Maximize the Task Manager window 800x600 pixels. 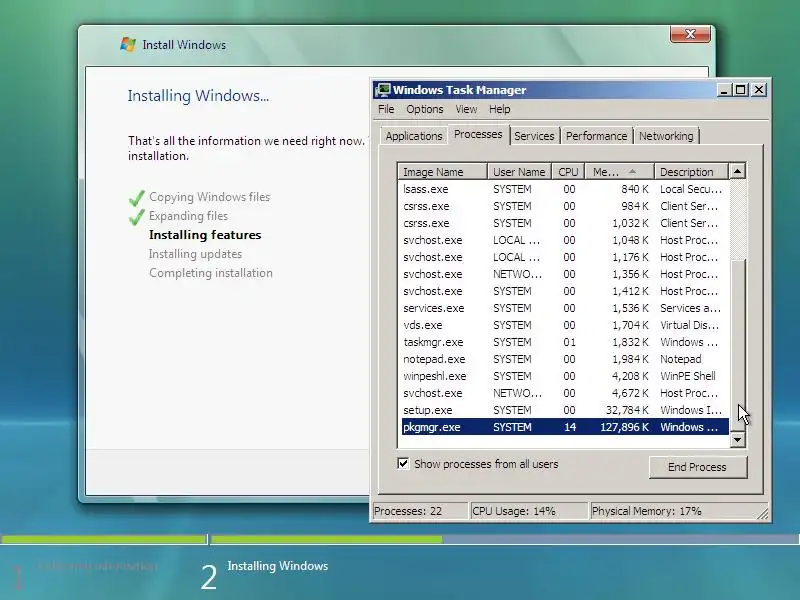click(740, 90)
